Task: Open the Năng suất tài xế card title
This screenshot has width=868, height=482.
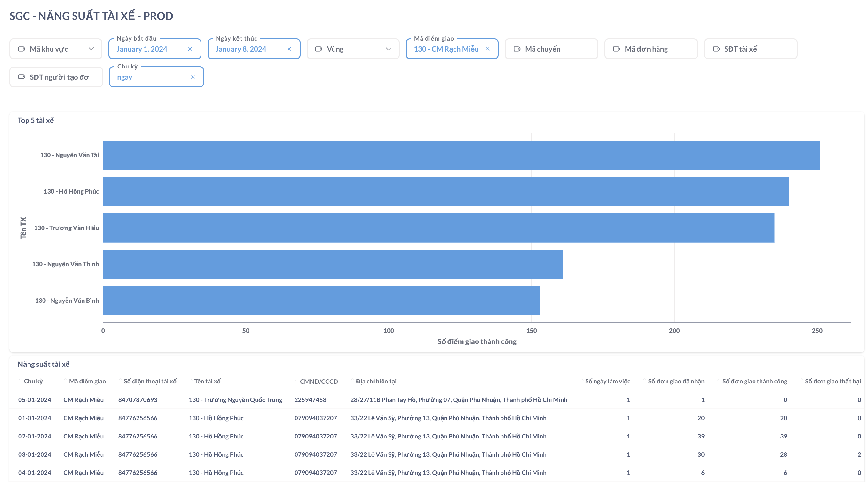Action: click(x=43, y=364)
